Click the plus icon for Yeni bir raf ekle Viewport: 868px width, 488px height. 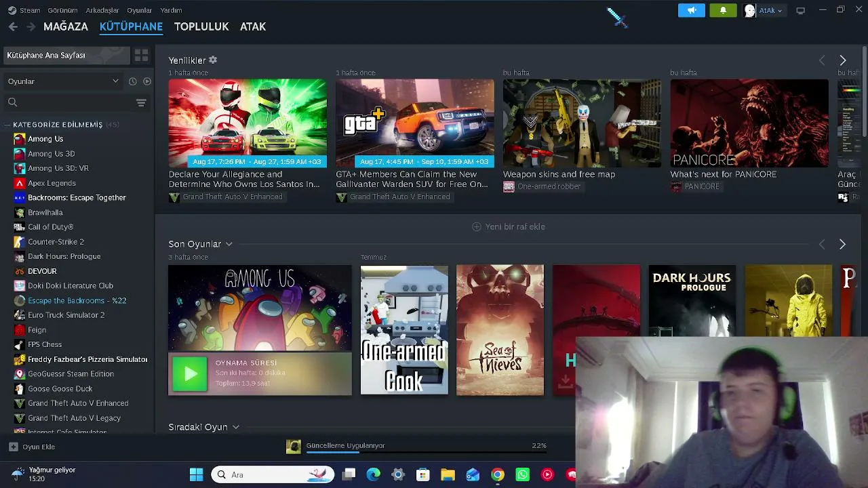coord(476,227)
